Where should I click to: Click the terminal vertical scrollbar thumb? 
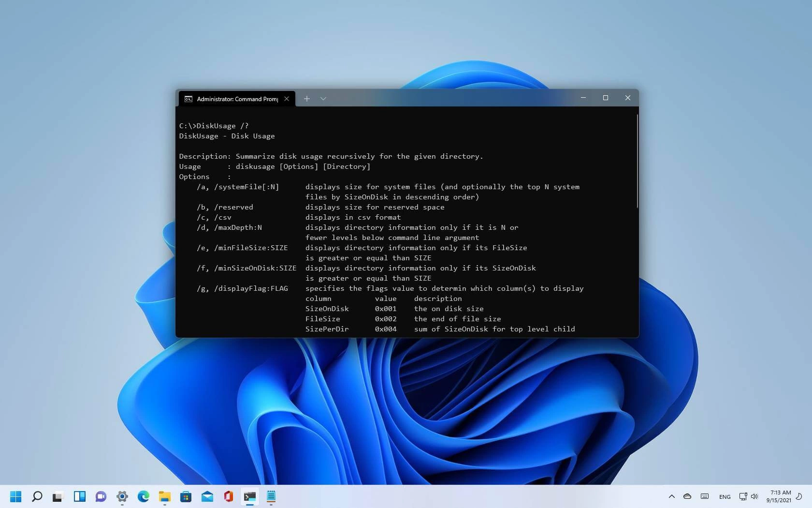pos(638,161)
